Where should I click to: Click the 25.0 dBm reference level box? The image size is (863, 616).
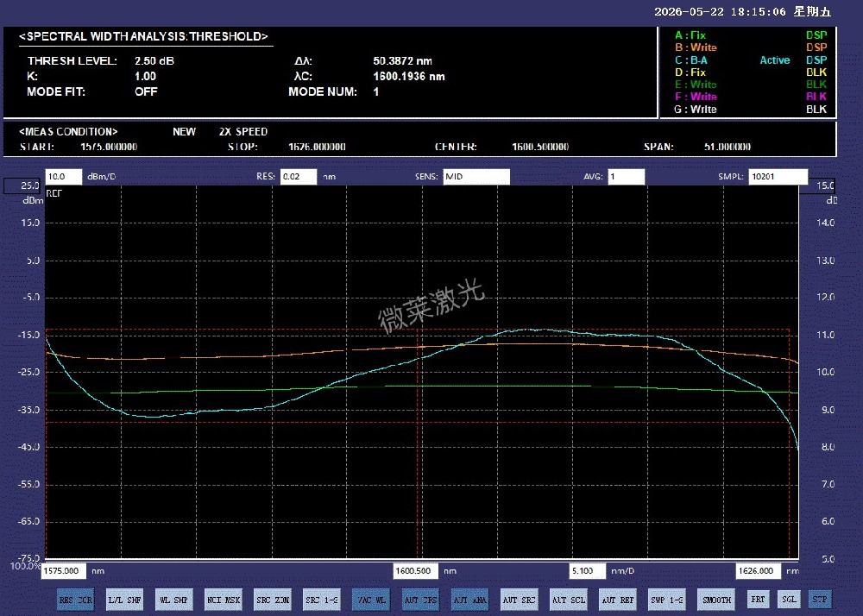pyautogui.click(x=23, y=185)
